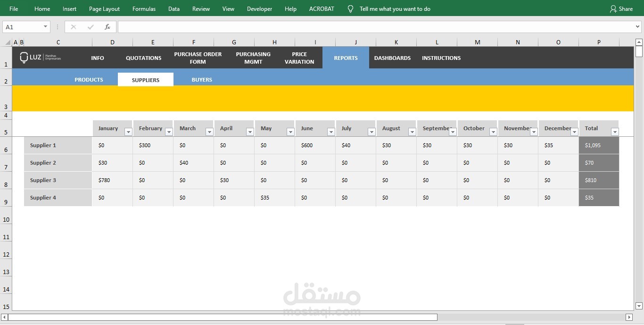Screen dimensions: 644x325
Task: Click the LUZ logo in the header
Action: click(x=41, y=58)
